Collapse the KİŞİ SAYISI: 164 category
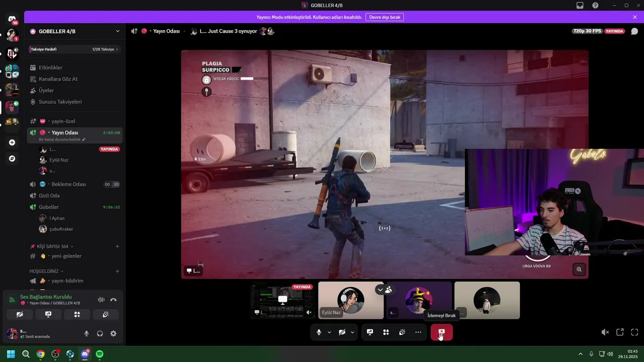 (x=52, y=246)
